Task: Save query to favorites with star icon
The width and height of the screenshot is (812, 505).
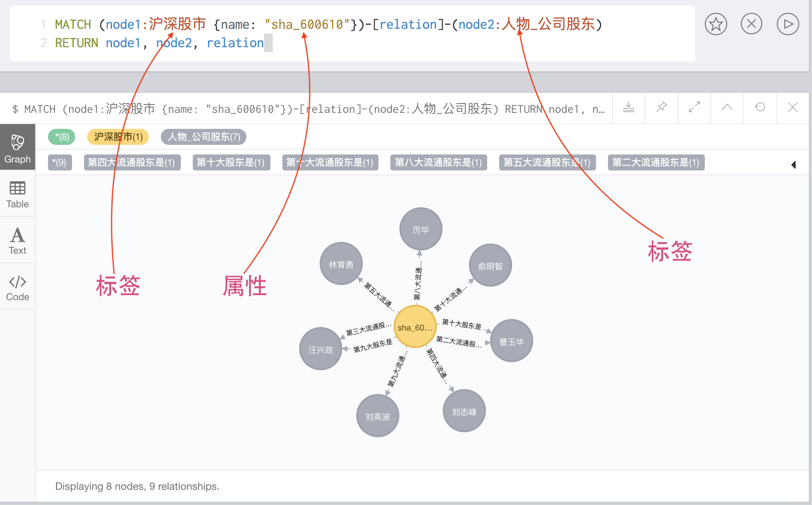Action: (x=716, y=24)
